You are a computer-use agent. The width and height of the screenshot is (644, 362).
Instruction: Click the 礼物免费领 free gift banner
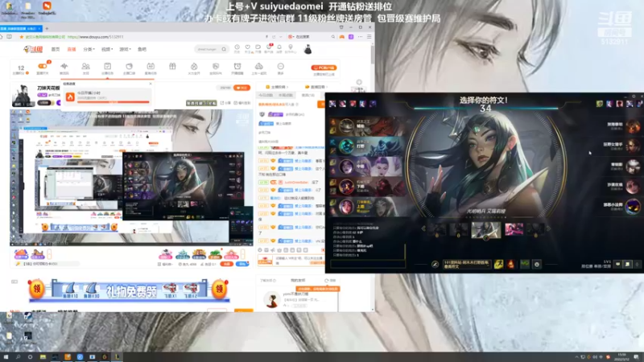[x=129, y=291]
